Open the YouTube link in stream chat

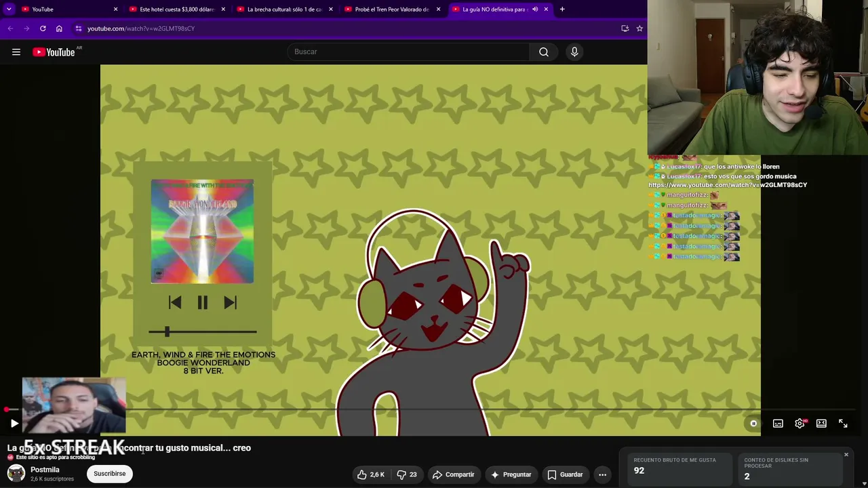728,185
